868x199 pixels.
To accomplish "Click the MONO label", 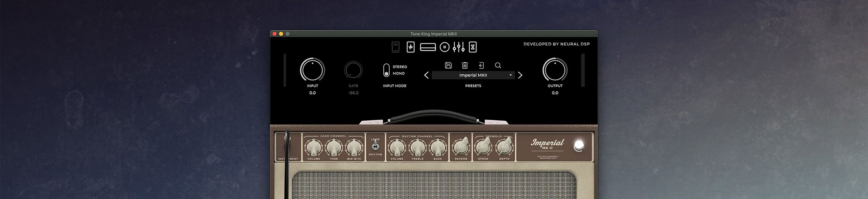I will [x=399, y=73].
